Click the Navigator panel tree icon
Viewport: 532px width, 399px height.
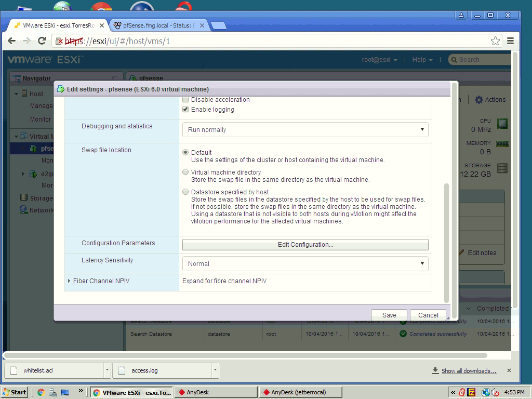click(16, 78)
